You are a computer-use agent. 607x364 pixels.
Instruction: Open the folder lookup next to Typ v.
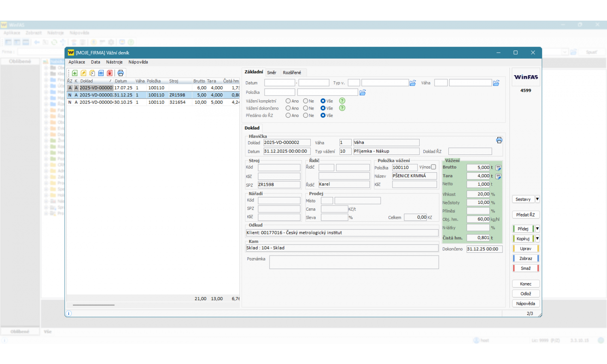[413, 83]
